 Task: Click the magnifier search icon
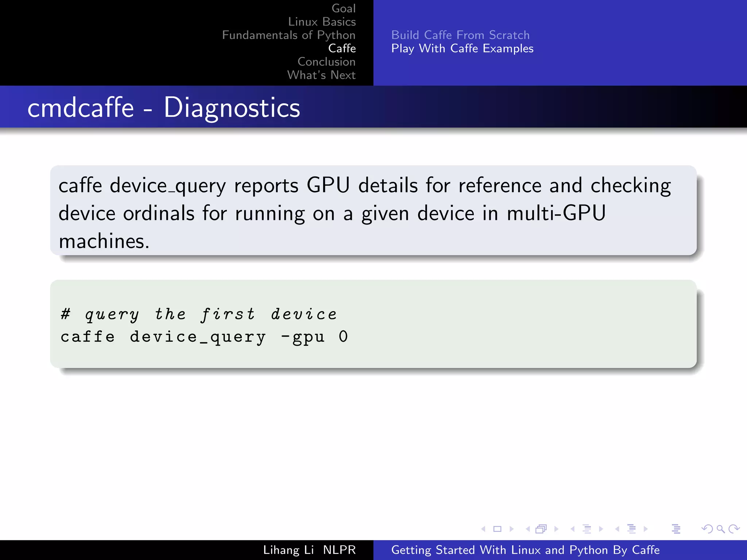coord(721,529)
